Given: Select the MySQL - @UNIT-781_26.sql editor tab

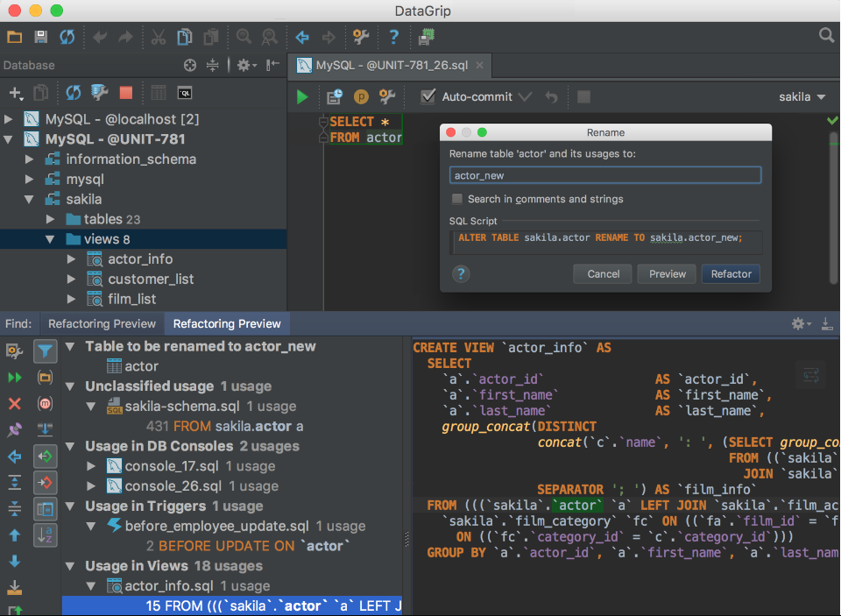Looking at the screenshot, I should pos(385,65).
